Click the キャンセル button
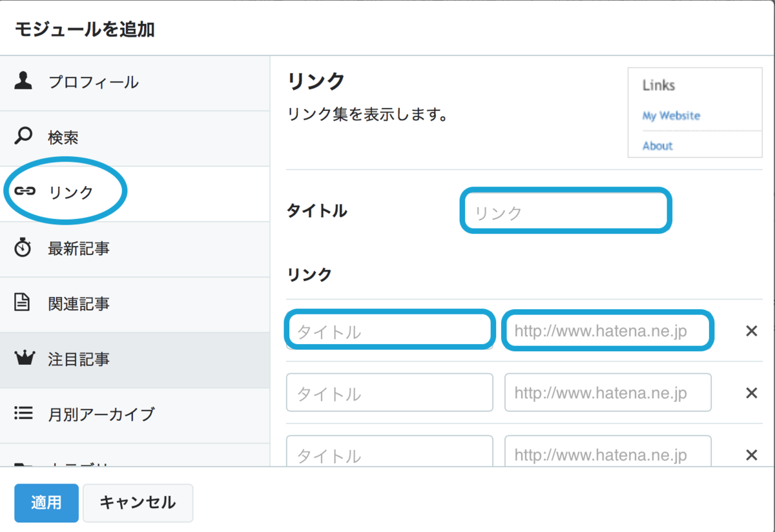Screen dimensions: 775x532 (x=138, y=503)
